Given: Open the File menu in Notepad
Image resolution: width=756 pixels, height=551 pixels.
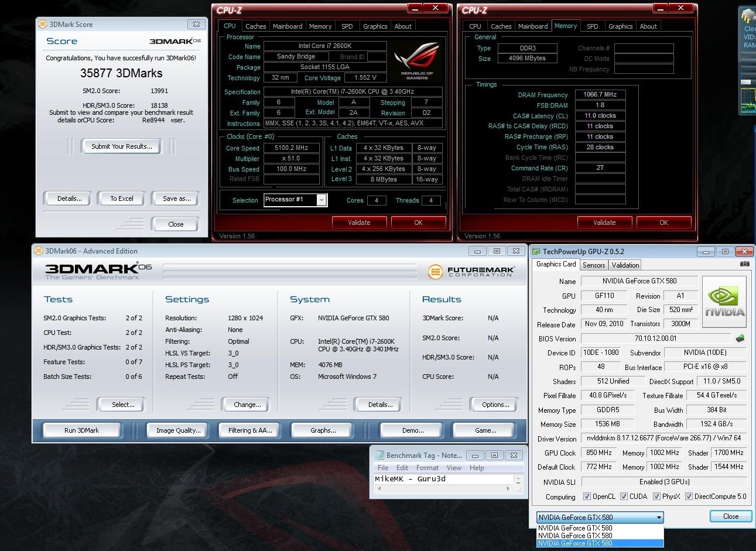Looking at the screenshot, I should pos(383,468).
